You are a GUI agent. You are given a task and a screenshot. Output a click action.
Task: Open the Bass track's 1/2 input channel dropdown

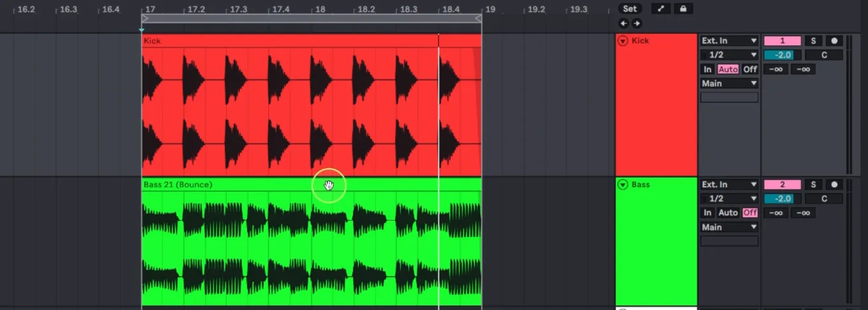point(730,199)
